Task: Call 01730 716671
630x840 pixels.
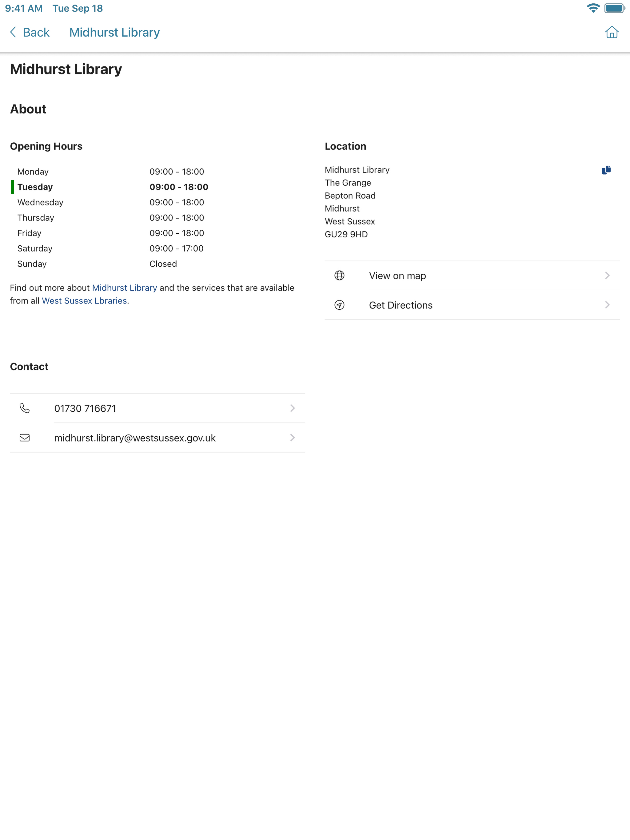Action: (x=157, y=408)
